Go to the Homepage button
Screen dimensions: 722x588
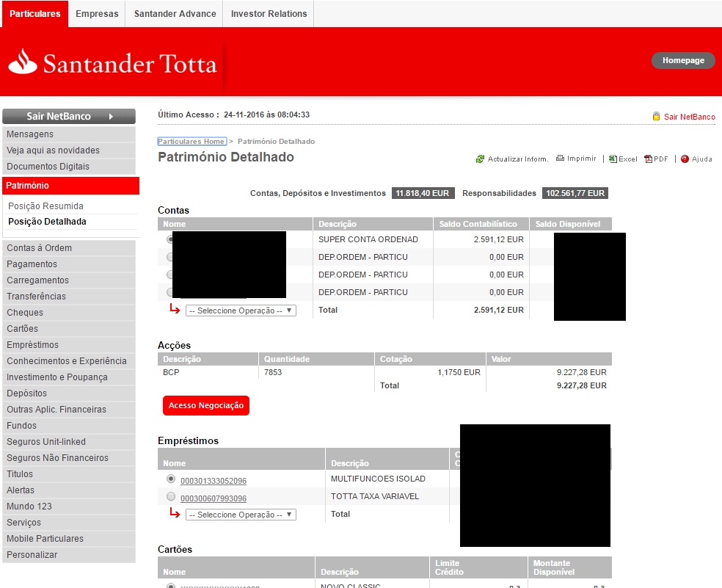click(682, 61)
